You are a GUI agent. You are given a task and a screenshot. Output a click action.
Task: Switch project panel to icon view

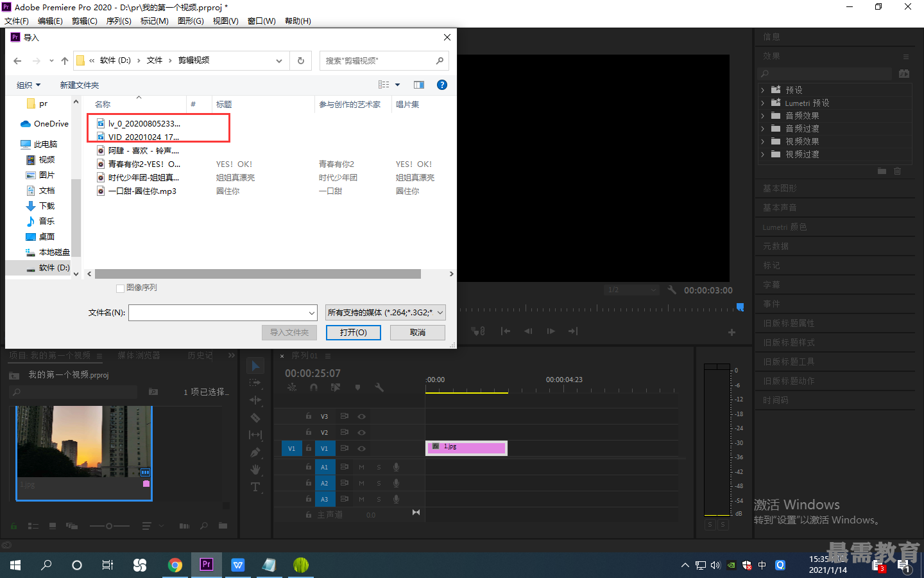pos(53,526)
